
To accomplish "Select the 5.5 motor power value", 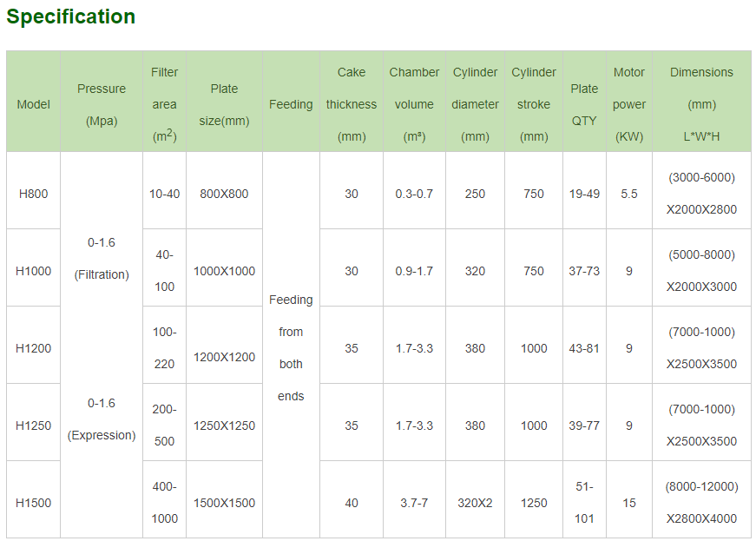I will click(x=629, y=194).
